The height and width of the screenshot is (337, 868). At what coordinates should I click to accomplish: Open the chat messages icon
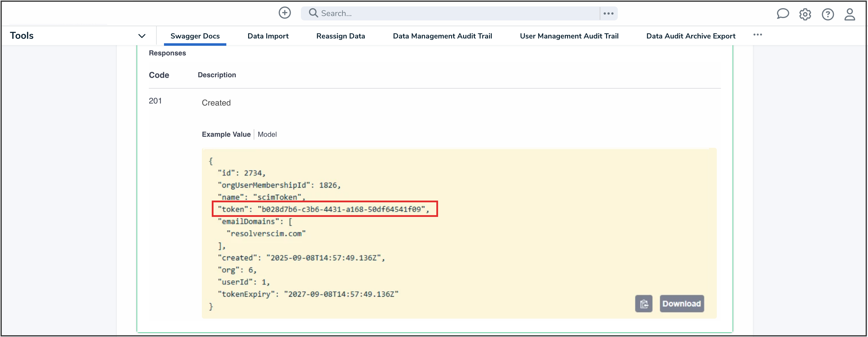click(x=782, y=14)
